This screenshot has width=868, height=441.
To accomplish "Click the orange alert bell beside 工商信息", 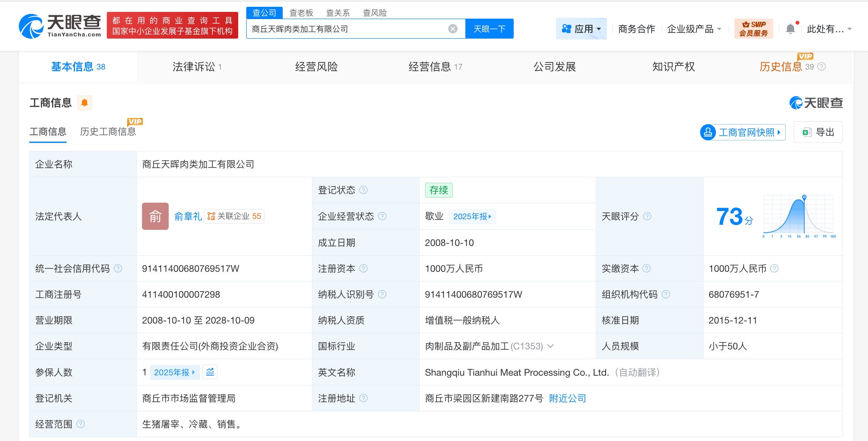I will click(x=84, y=103).
